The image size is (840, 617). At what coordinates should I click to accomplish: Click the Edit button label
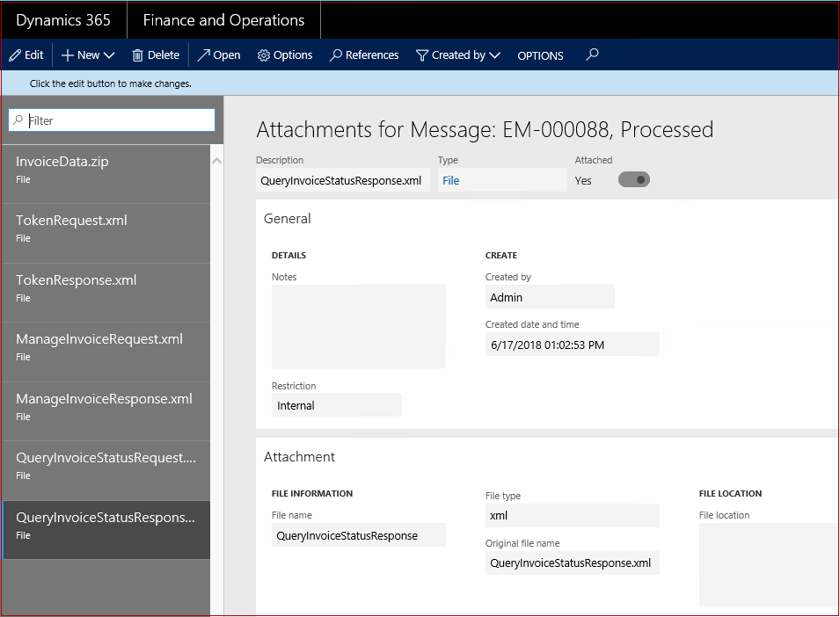pos(33,55)
